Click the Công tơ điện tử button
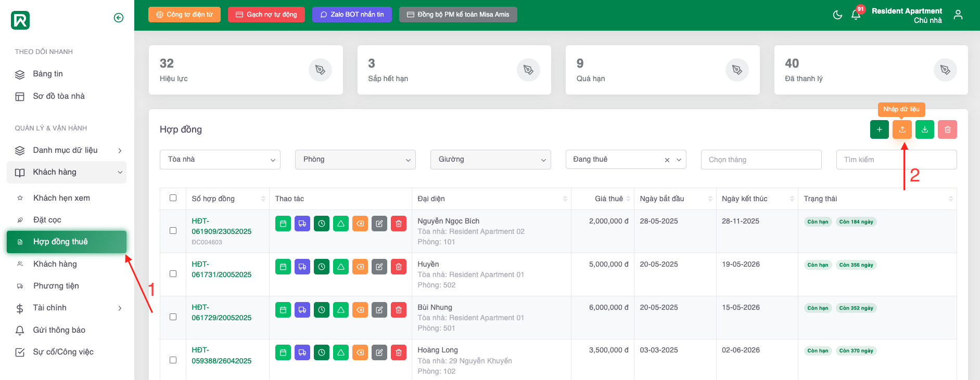The width and height of the screenshot is (980, 380). [184, 15]
